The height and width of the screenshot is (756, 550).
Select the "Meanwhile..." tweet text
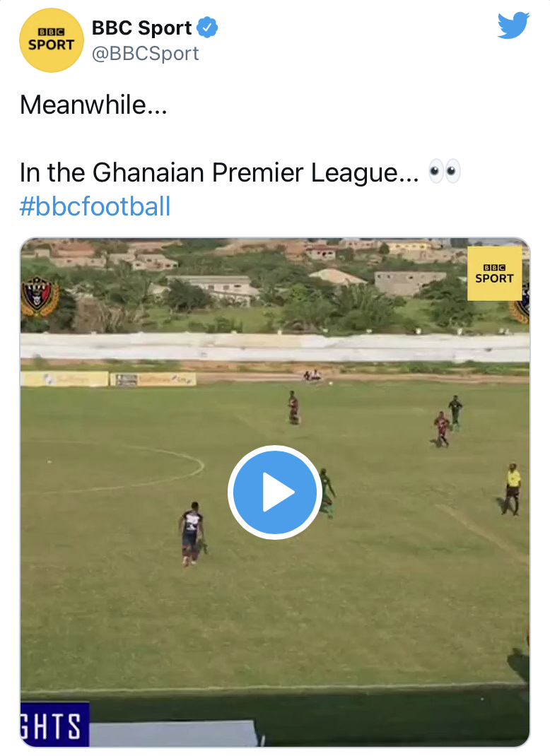(x=93, y=105)
